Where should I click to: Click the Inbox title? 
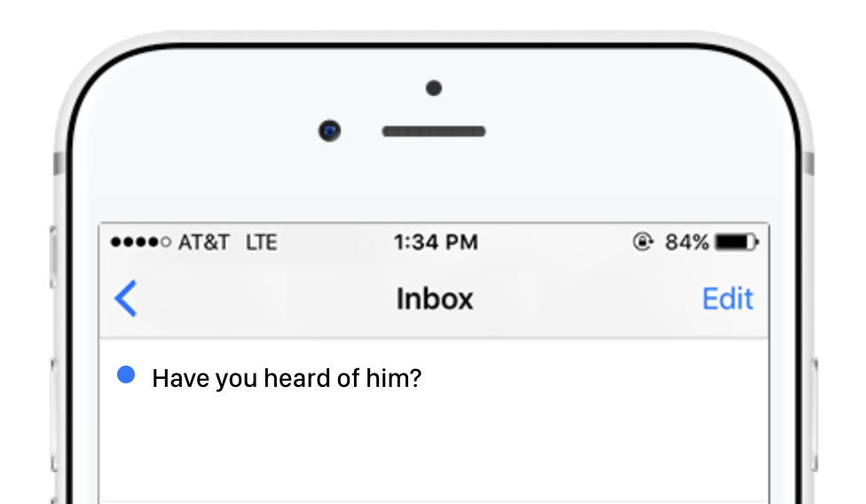[435, 299]
